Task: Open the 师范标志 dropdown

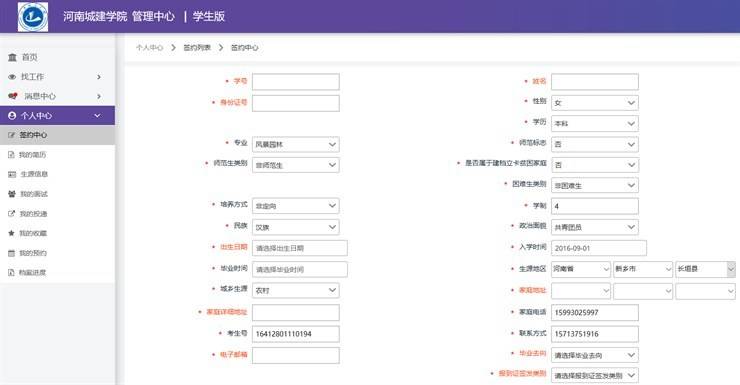Action: [595, 144]
